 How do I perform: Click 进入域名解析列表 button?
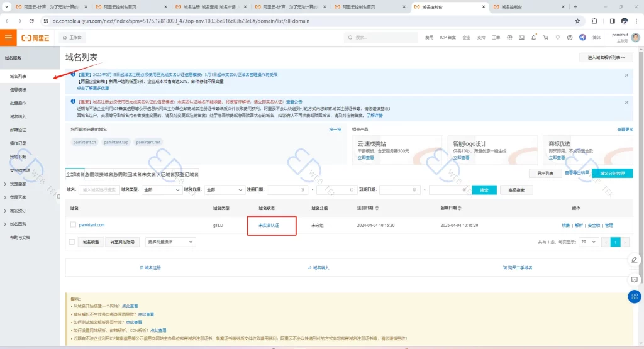pos(606,57)
